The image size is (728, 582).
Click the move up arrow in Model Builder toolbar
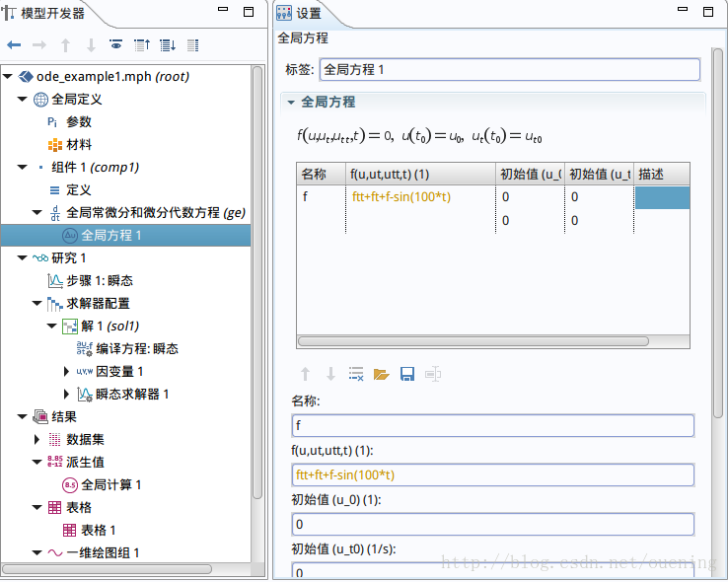point(65,45)
